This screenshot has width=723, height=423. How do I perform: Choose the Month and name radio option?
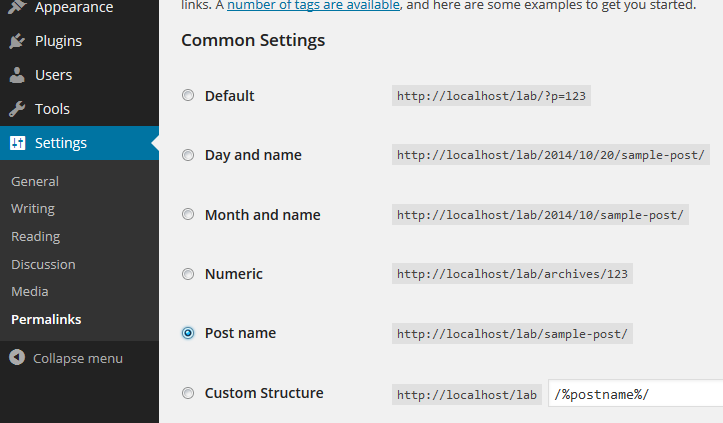click(188, 214)
